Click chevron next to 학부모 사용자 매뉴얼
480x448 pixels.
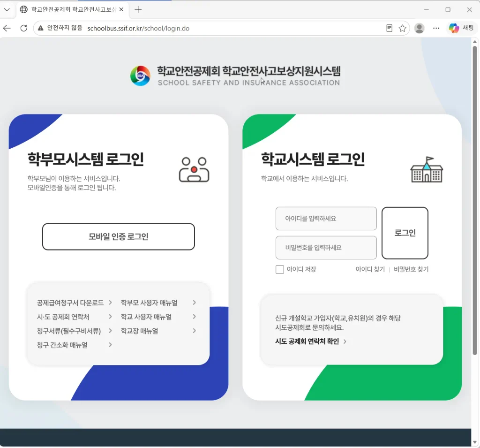[x=195, y=303]
